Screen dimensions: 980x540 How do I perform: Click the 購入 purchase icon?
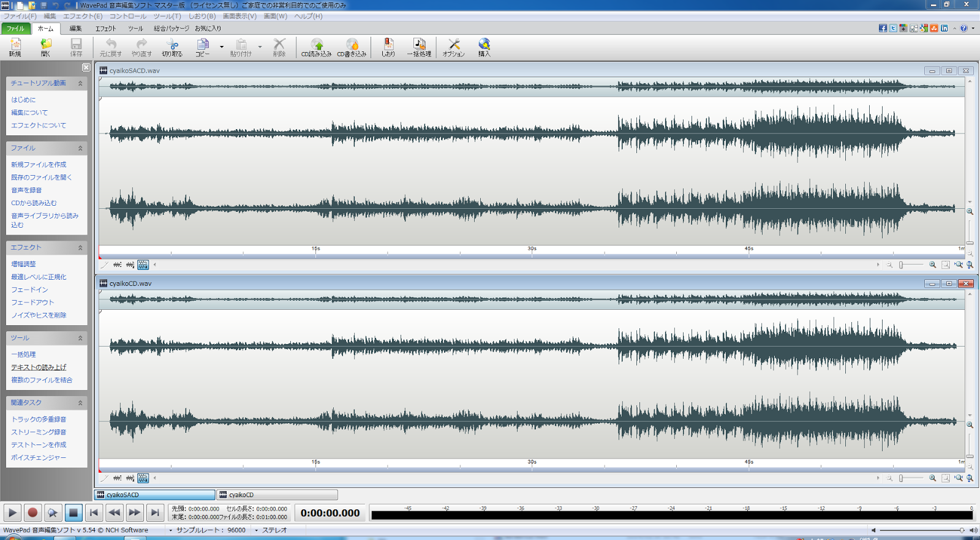point(484,47)
